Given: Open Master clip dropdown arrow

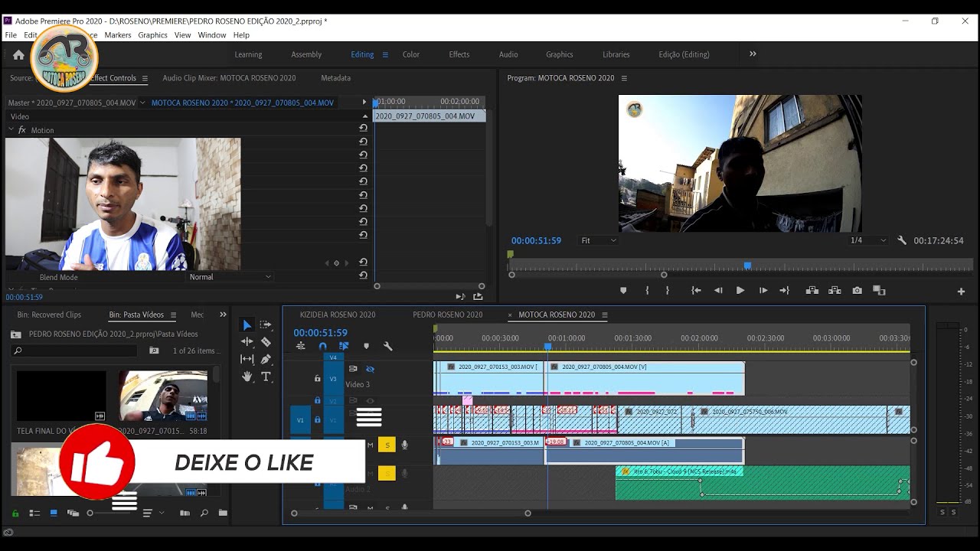Looking at the screenshot, I should pyautogui.click(x=142, y=103).
